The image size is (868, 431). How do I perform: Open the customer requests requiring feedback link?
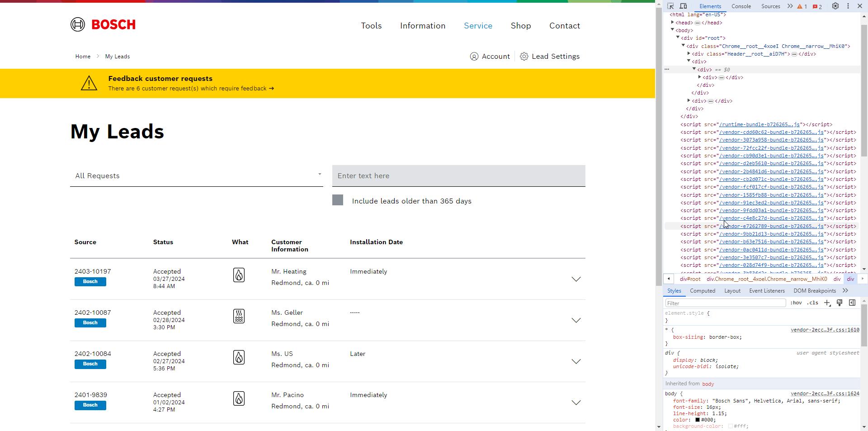tap(191, 89)
